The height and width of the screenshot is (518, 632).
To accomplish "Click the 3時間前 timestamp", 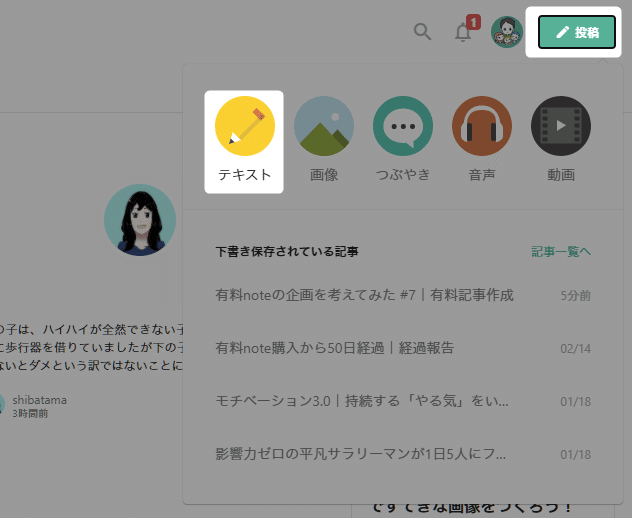I will [30, 414].
